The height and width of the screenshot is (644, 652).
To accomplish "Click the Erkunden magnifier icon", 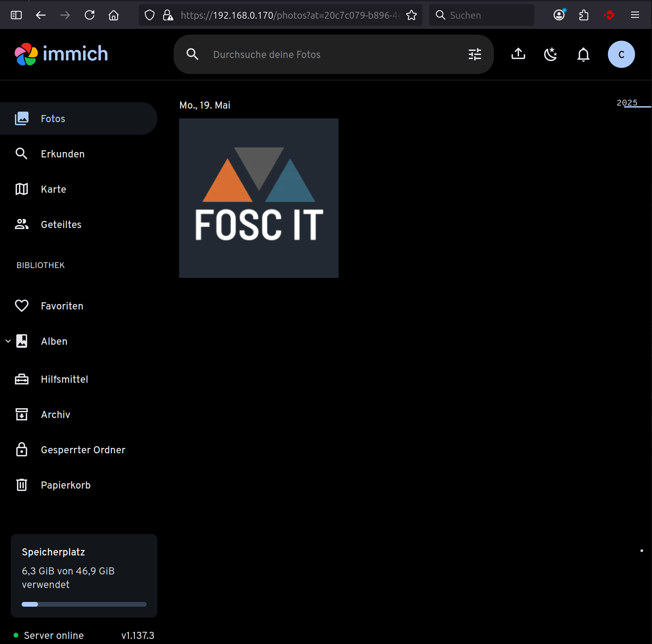I will click(x=22, y=154).
